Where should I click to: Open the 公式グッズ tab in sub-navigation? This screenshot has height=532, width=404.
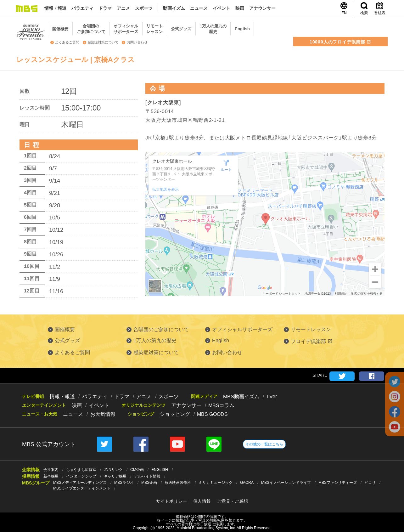[x=181, y=29]
